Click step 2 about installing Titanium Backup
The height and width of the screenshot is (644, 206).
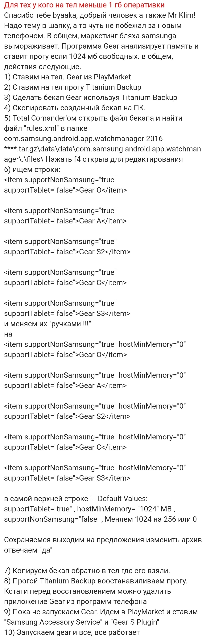click(73, 87)
